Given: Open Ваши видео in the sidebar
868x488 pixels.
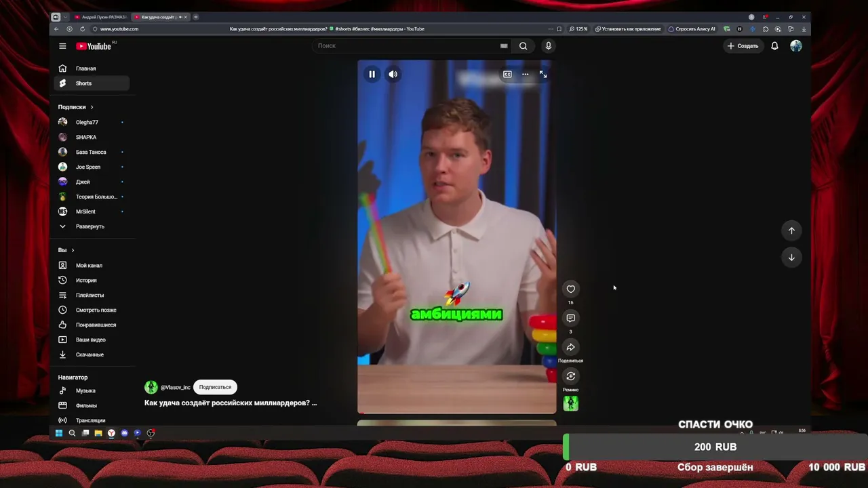Looking at the screenshot, I should tap(92, 340).
